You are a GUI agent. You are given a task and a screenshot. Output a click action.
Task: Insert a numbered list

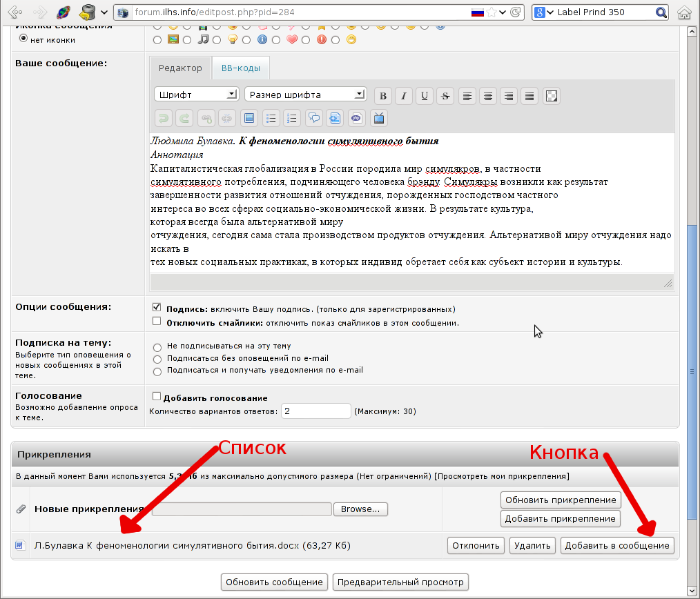coord(292,118)
